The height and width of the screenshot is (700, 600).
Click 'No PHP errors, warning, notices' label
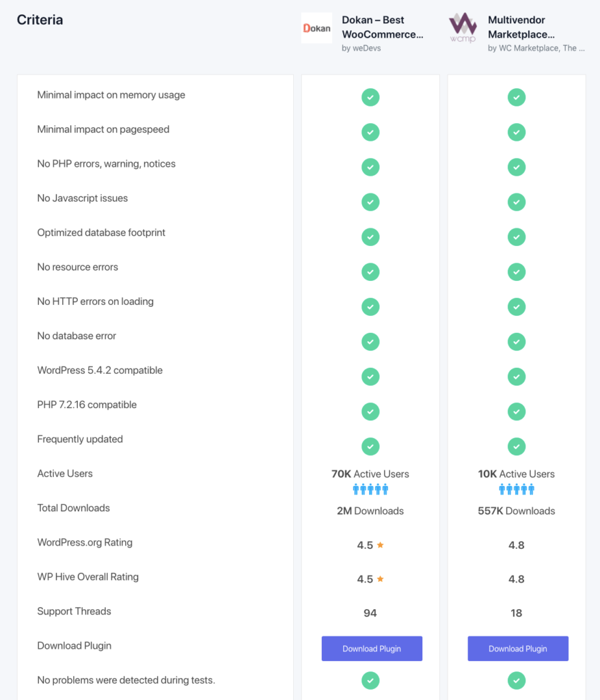pyautogui.click(x=106, y=164)
